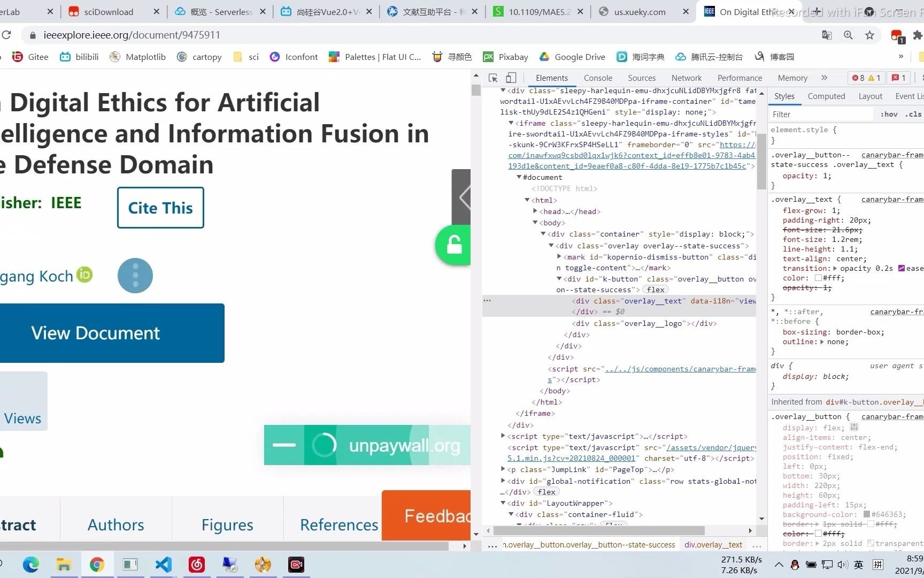Click the iframe src URL link
Image resolution: width=924 pixels, height=578 pixels.
pos(632,155)
